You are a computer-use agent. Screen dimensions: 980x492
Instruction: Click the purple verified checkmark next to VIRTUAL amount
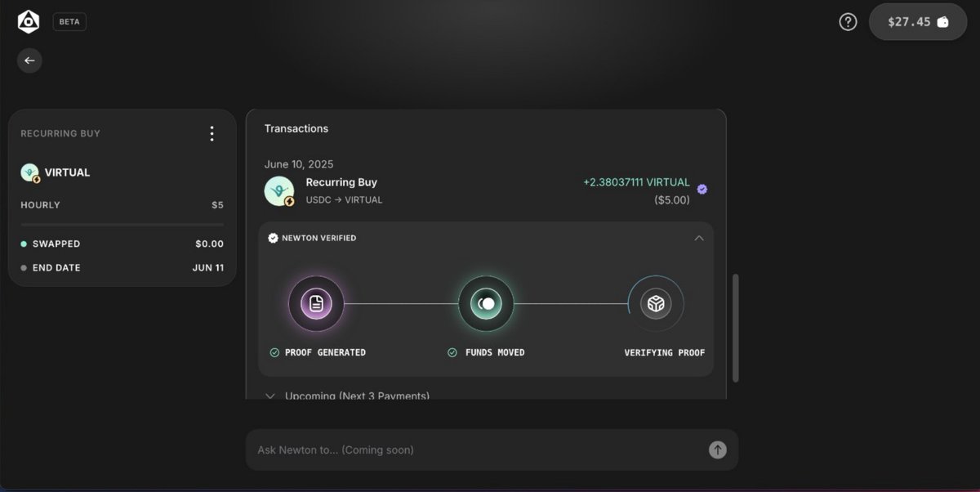pyautogui.click(x=702, y=188)
